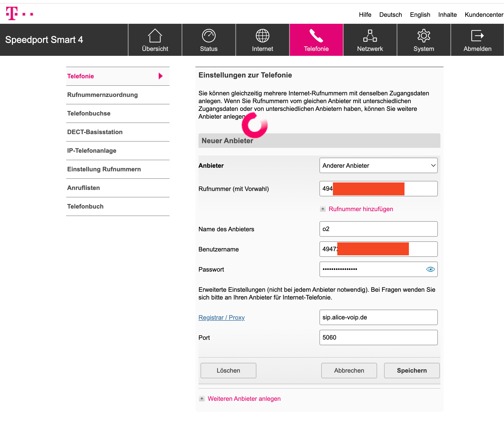The height and width of the screenshot is (430, 504).
Task: Open the Kundencenter link
Action: tap(484, 15)
